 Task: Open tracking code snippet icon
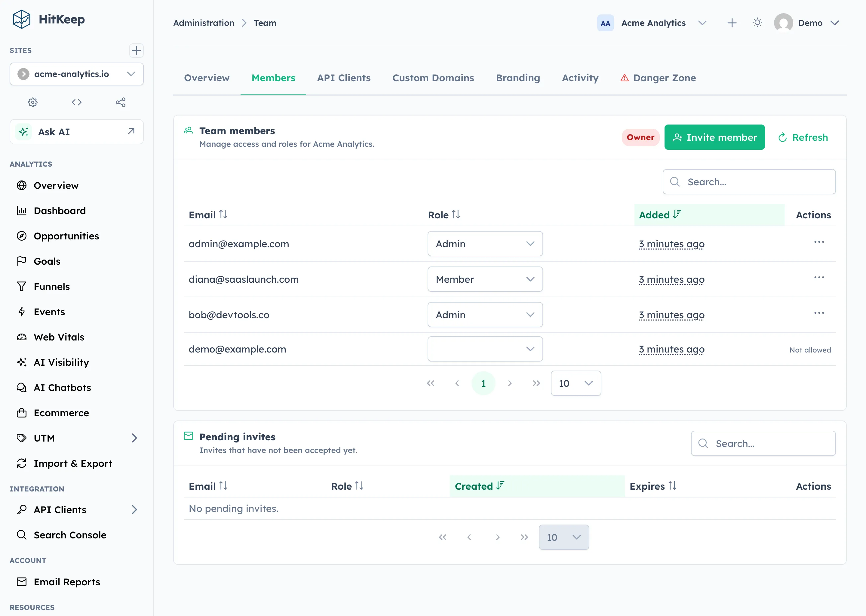click(x=77, y=102)
